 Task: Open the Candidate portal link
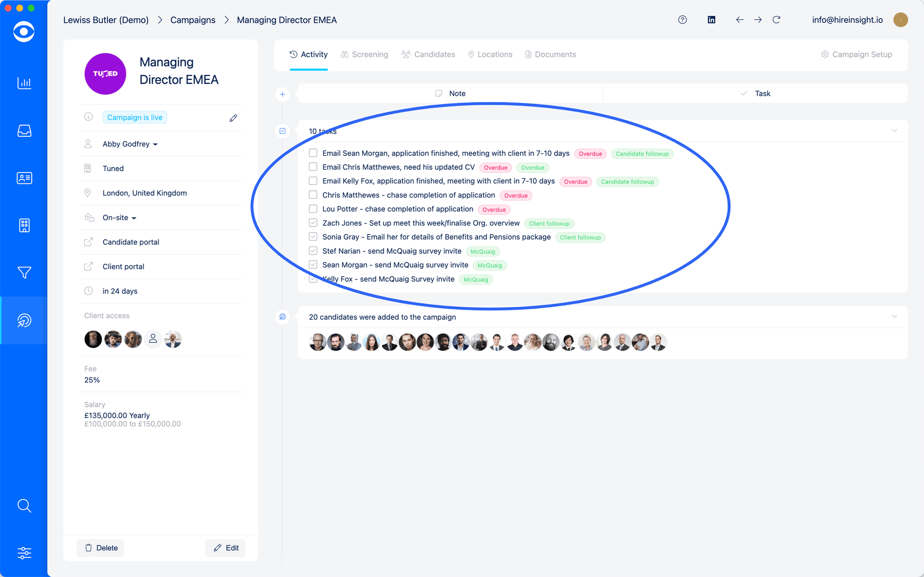131,242
